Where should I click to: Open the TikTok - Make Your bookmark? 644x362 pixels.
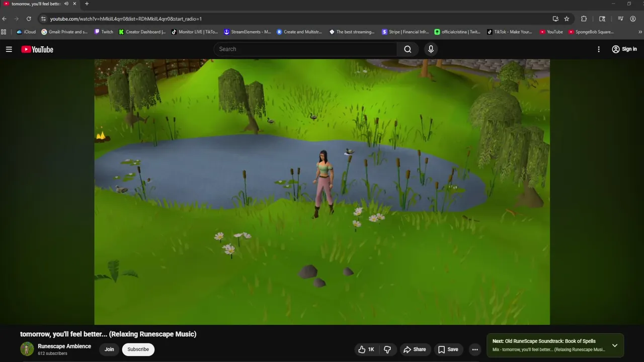(x=510, y=32)
